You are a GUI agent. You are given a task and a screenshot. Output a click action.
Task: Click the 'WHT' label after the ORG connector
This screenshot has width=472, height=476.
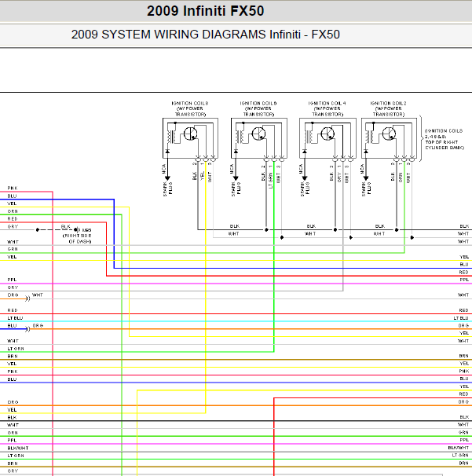coord(38,295)
